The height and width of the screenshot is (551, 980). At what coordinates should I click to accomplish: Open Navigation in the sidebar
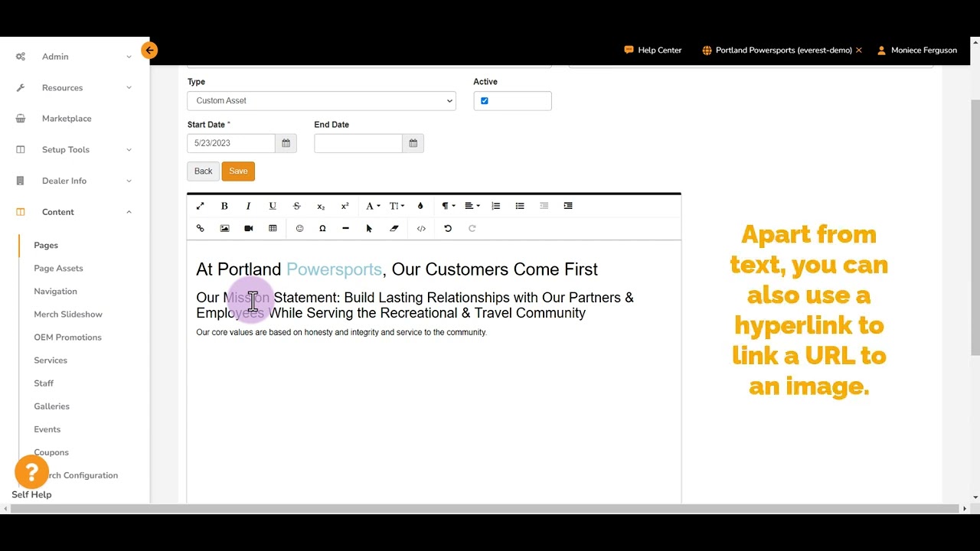[x=55, y=292]
